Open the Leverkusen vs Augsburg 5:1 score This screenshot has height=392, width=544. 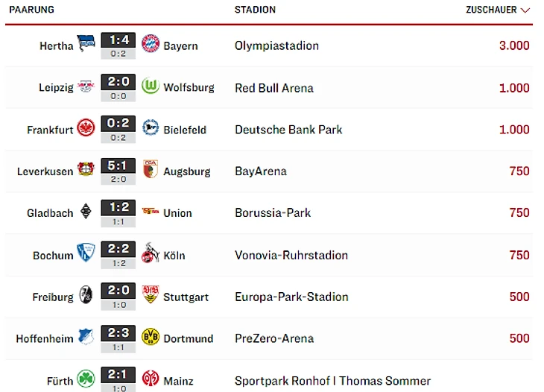click(x=118, y=165)
